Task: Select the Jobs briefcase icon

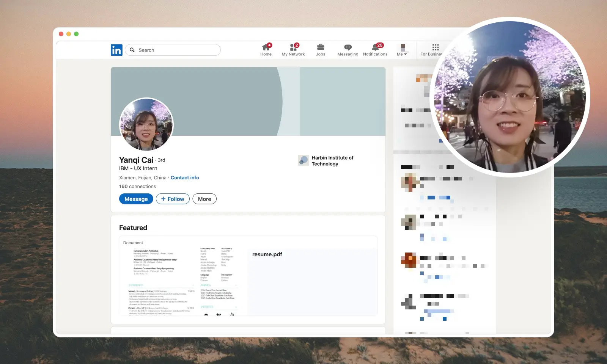Action: pos(321,47)
